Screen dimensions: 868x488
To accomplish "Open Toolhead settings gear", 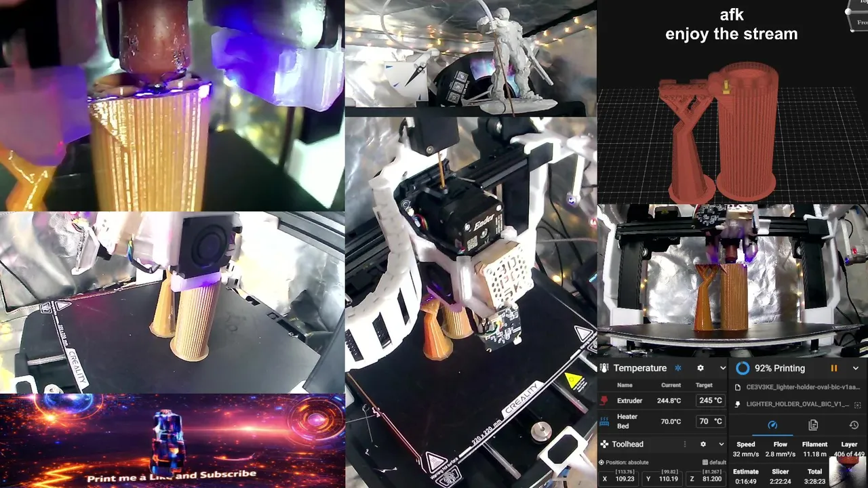I will (x=703, y=444).
